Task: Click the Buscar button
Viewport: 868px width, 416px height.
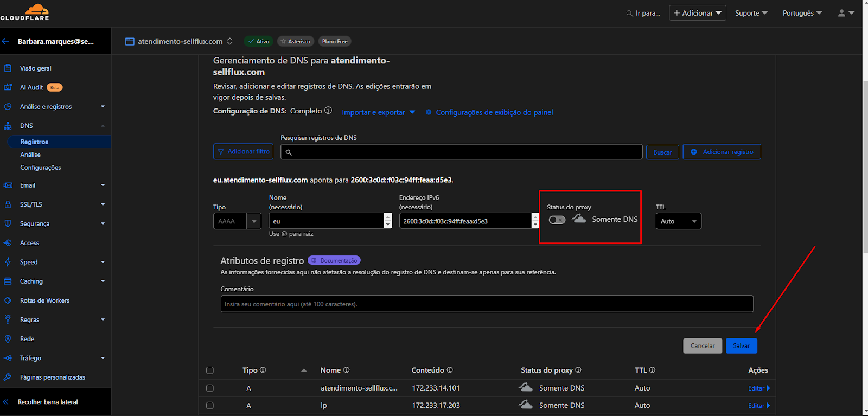Action: click(662, 152)
